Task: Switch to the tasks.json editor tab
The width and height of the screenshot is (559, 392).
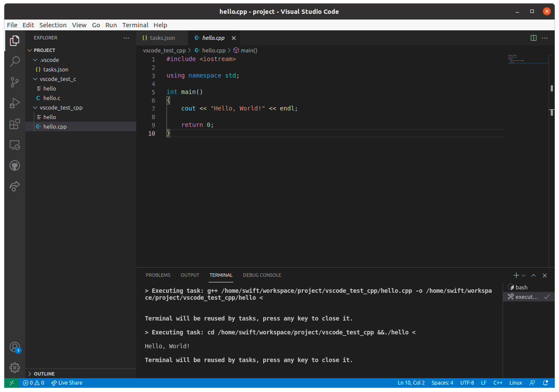Action: 162,38
